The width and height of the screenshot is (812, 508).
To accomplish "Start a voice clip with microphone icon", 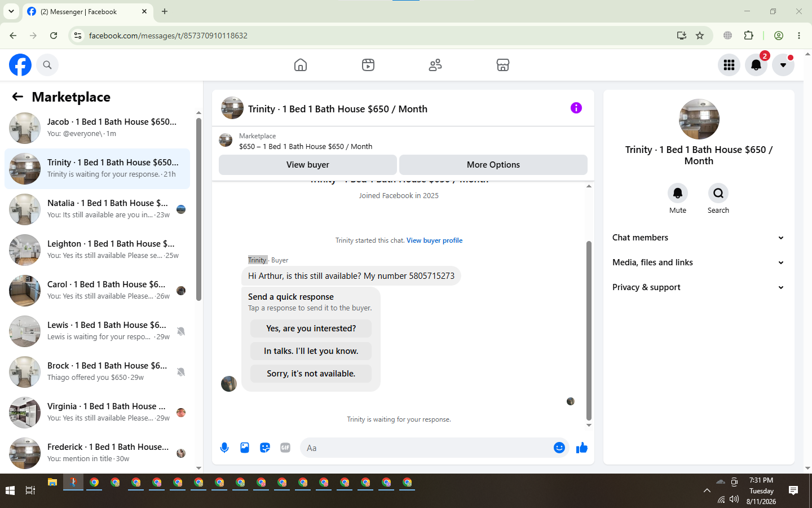I will 224,448.
